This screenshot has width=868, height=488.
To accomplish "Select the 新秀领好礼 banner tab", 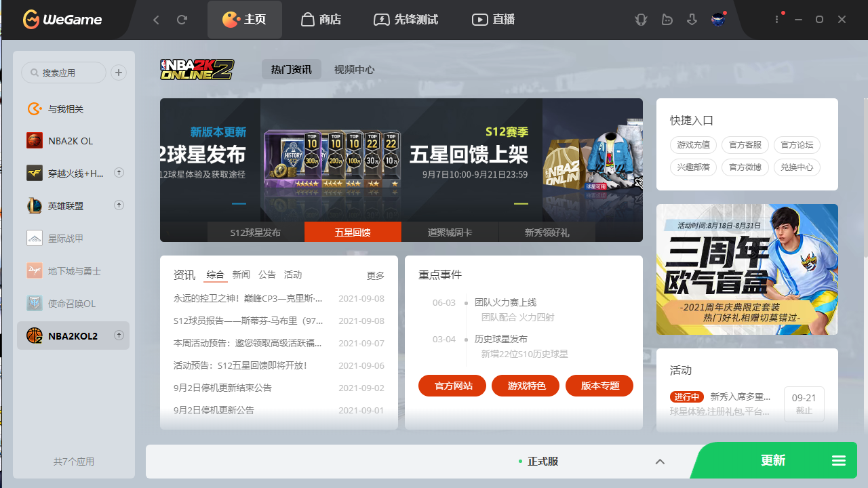I will click(x=547, y=232).
